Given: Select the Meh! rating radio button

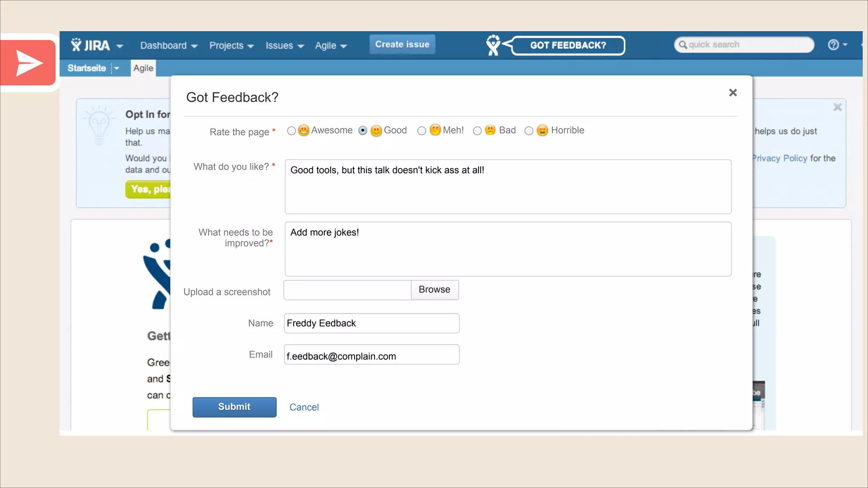Looking at the screenshot, I should coord(421,131).
